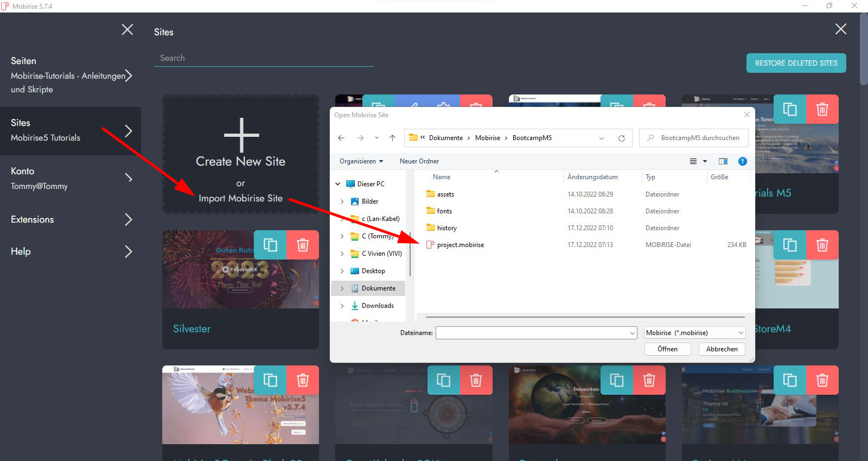Clone the Datenschutz site
868x461 pixels.
[617, 380]
